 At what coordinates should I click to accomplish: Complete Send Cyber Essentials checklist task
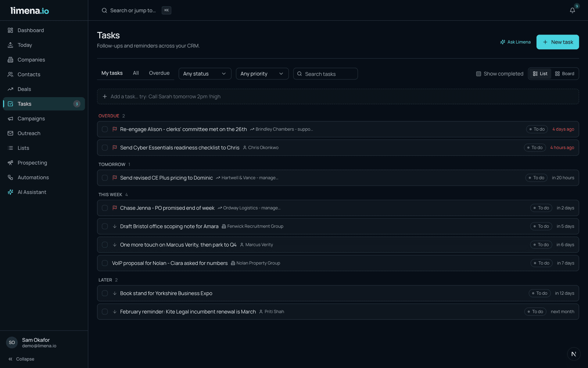(105, 148)
